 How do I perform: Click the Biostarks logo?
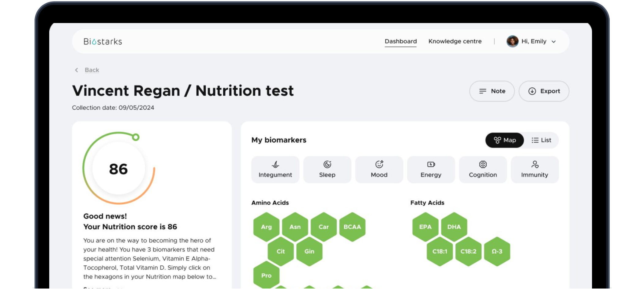coord(103,41)
